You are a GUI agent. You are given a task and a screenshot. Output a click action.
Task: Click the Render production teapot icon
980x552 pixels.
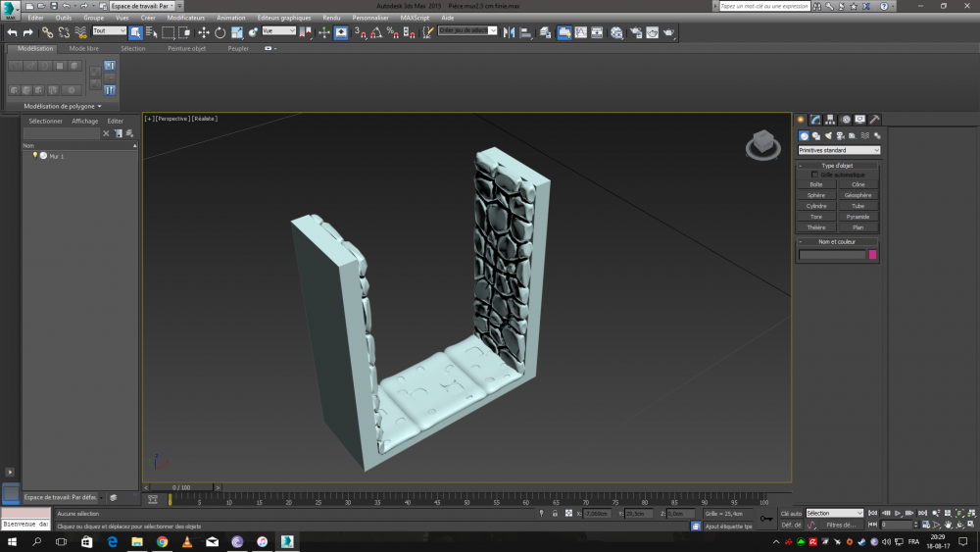tap(668, 32)
